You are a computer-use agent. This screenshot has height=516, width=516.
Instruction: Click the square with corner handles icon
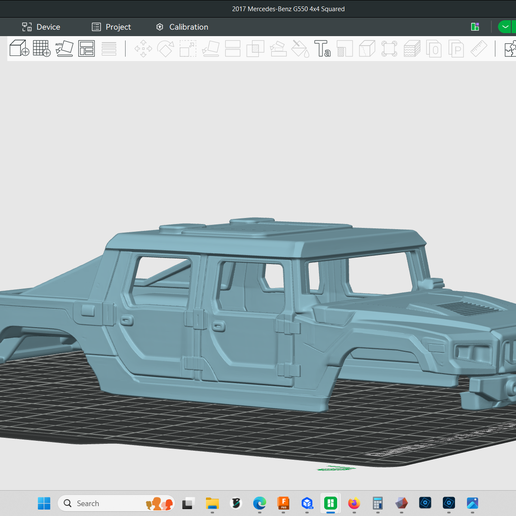pos(389,49)
